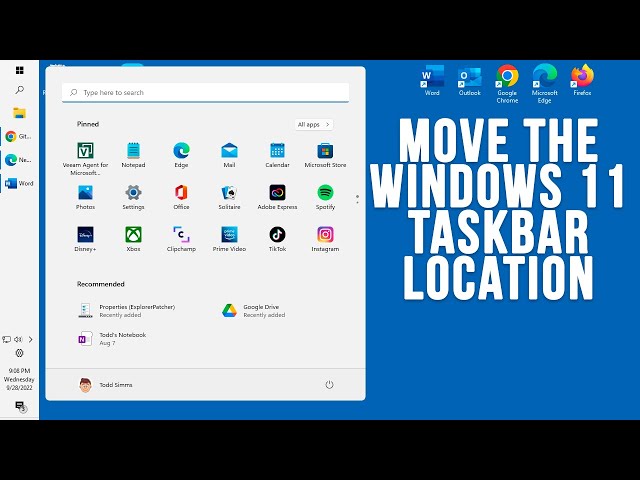Open Firefox desktop shortcut
Image resolution: width=640 pixels, height=480 pixels.
582,80
